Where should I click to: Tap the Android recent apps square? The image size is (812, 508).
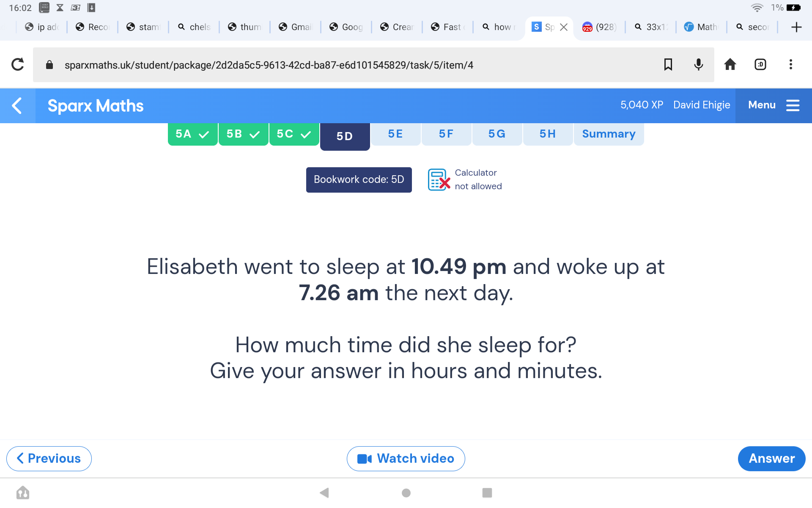(x=487, y=493)
